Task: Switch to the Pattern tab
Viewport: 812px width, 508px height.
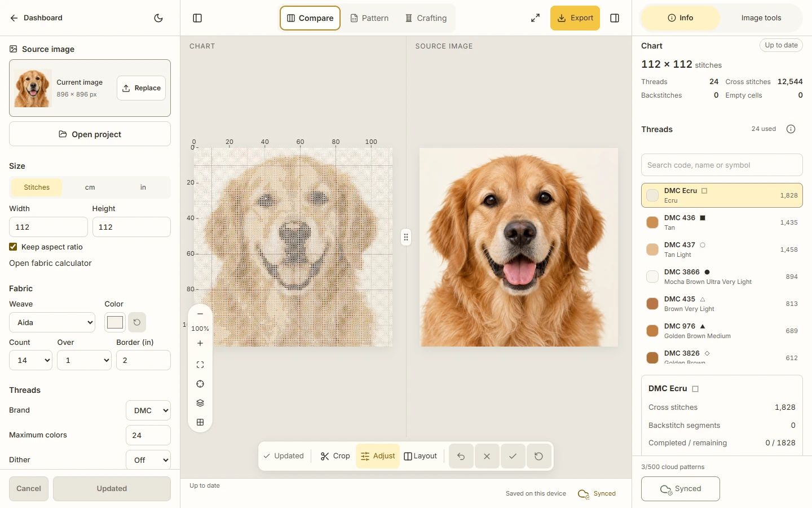Action: coord(369,18)
